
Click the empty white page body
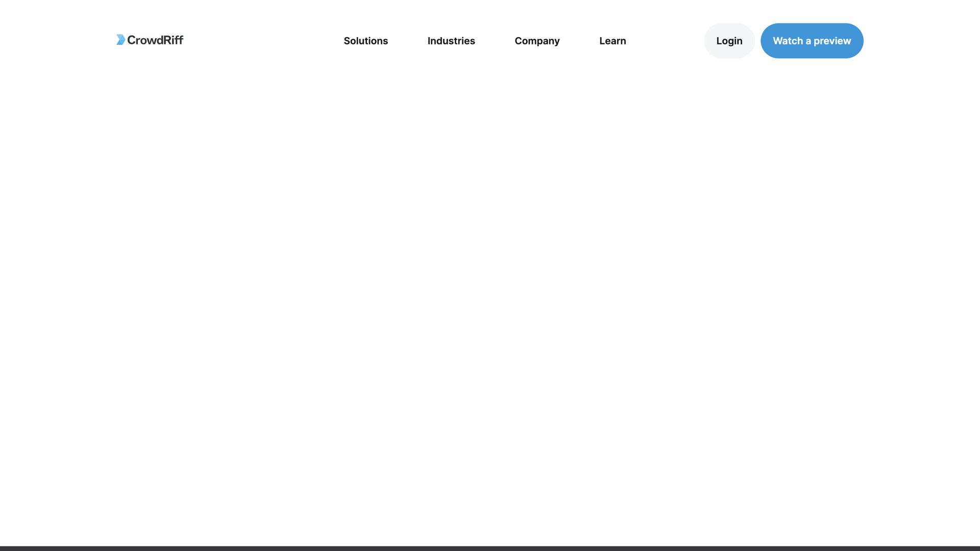490,286
